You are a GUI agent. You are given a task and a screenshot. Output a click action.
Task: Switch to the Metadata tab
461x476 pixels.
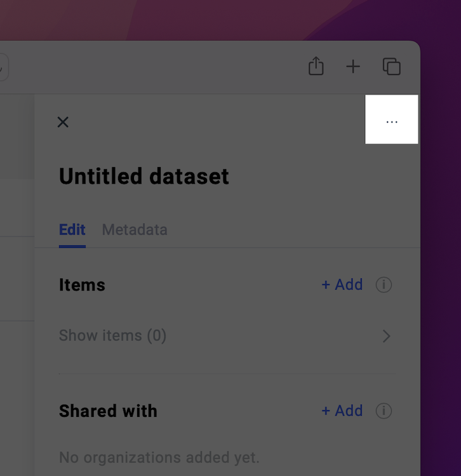coord(135,230)
